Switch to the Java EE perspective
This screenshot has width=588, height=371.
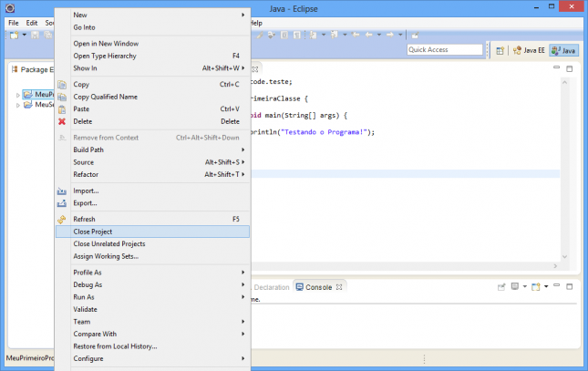pos(529,50)
